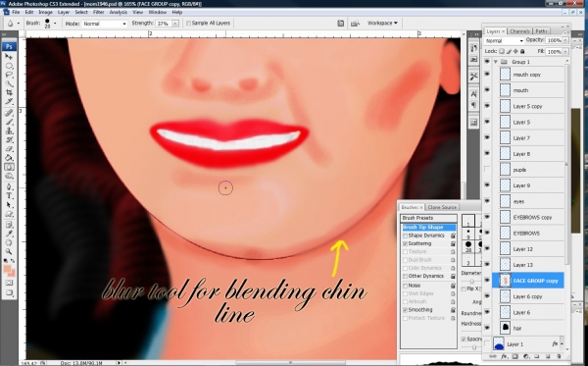Click the link layers icon

(x=493, y=356)
